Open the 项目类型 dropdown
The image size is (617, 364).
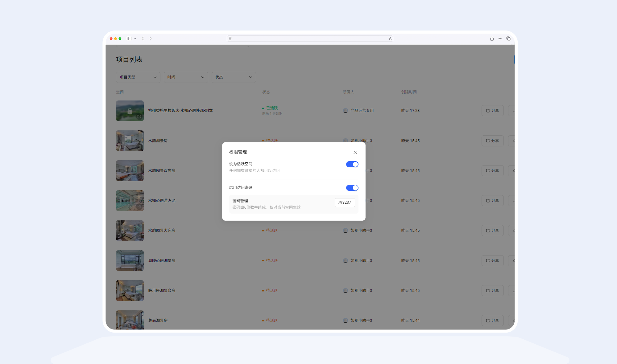pyautogui.click(x=138, y=77)
